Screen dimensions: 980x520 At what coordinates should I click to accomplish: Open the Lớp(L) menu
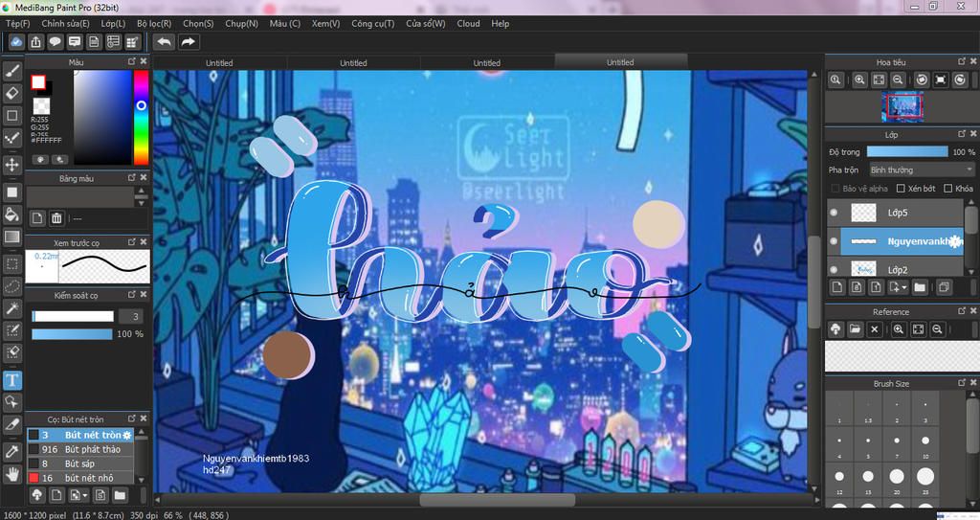[113, 23]
